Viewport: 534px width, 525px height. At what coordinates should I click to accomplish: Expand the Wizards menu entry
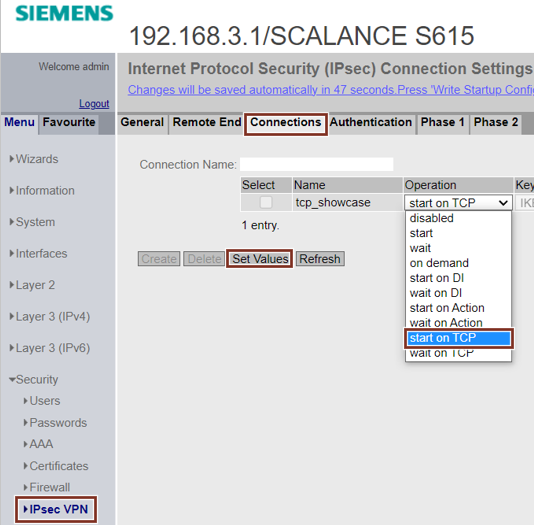coord(34,159)
